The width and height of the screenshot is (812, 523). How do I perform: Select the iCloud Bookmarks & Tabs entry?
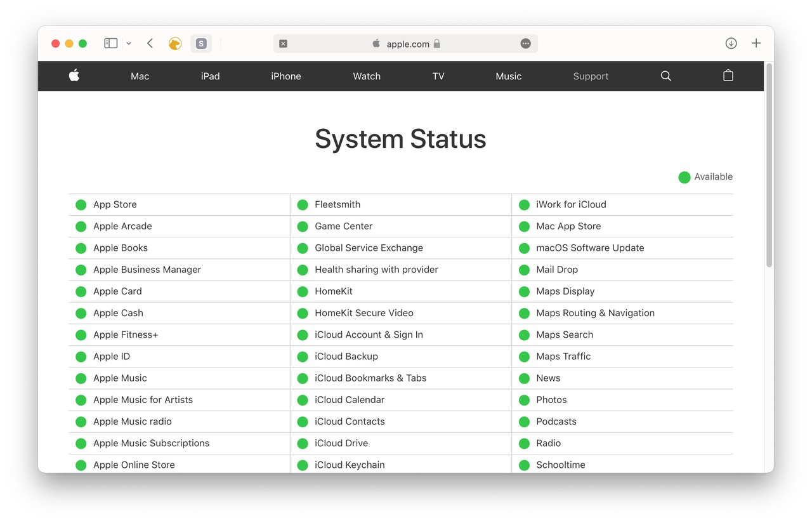click(370, 378)
